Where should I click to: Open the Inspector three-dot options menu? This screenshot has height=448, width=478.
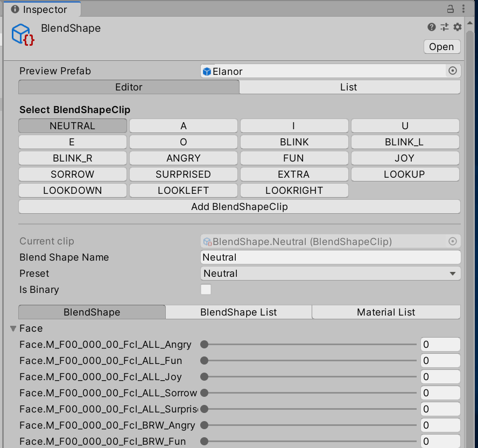coord(465,9)
